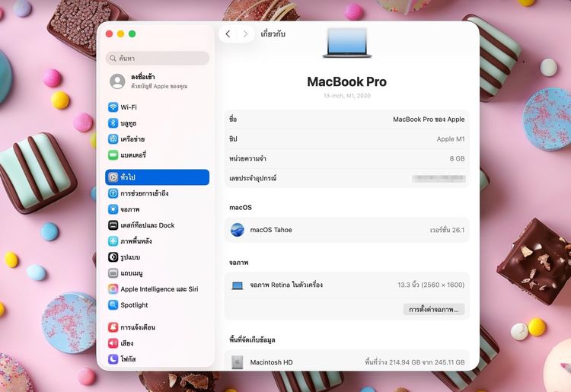
Task: Select the จอภาพ sidebar label
Action: [x=130, y=209]
